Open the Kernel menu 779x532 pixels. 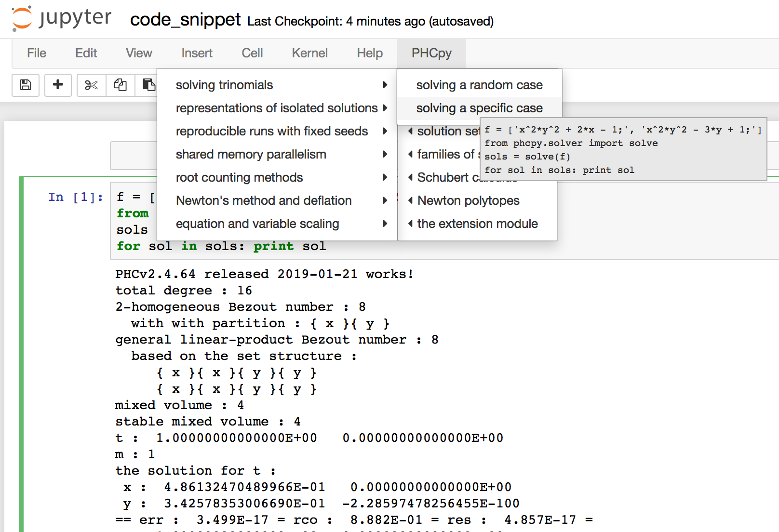click(309, 53)
